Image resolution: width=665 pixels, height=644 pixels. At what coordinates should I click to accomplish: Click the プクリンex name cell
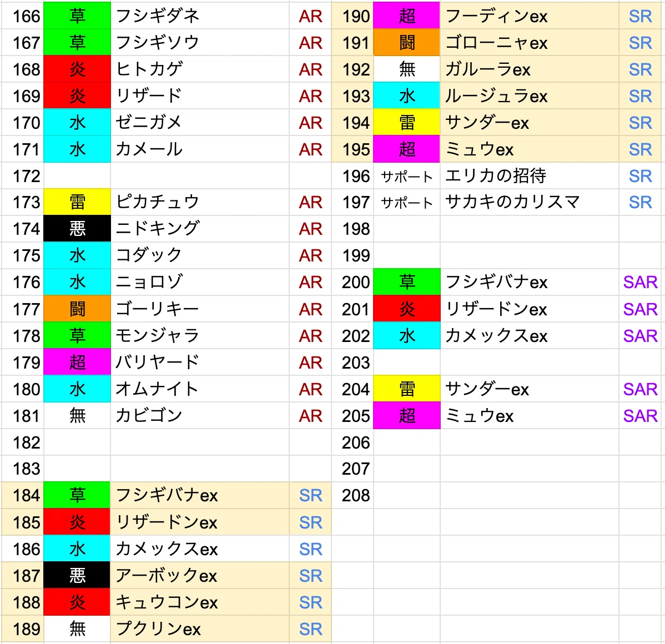(x=200, y=628)
